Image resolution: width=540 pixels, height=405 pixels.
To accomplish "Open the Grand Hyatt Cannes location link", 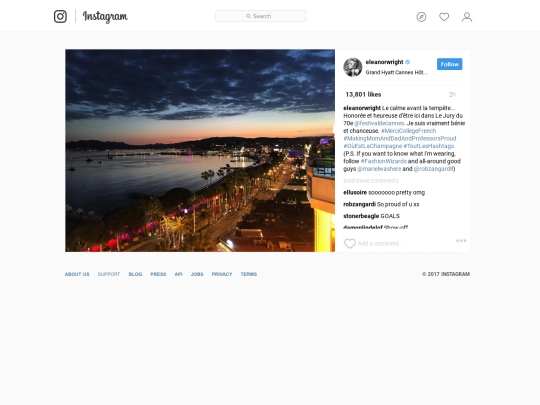I will click(x=396, y=72).
